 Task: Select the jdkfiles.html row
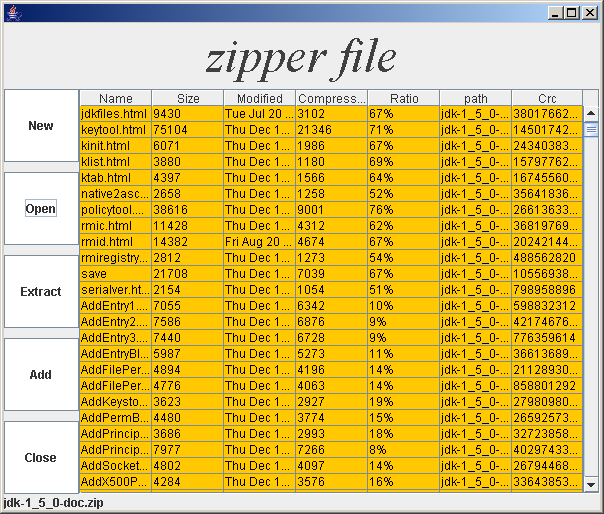coord(114,114)
